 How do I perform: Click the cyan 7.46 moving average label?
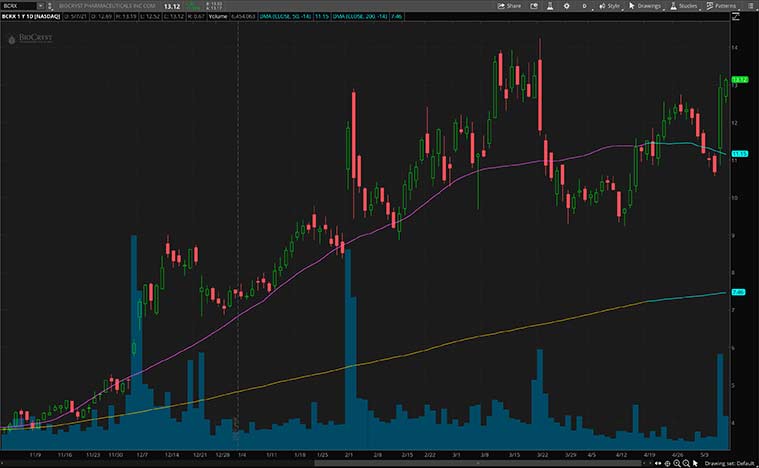(x=739, y=292)
